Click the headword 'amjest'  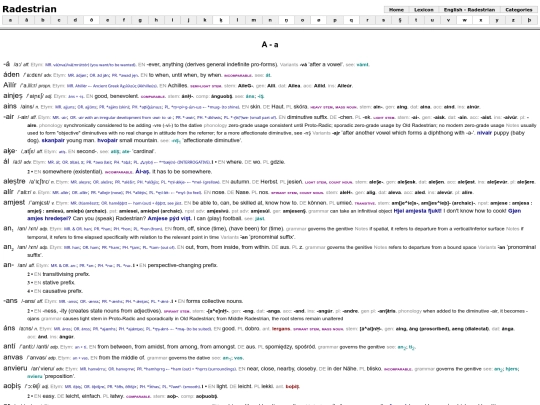point(14,202)
